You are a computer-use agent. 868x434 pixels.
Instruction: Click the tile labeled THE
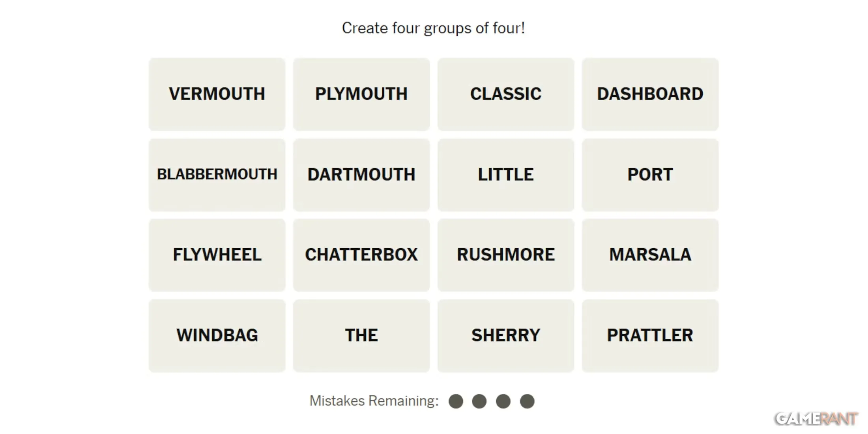coord(361,336)
